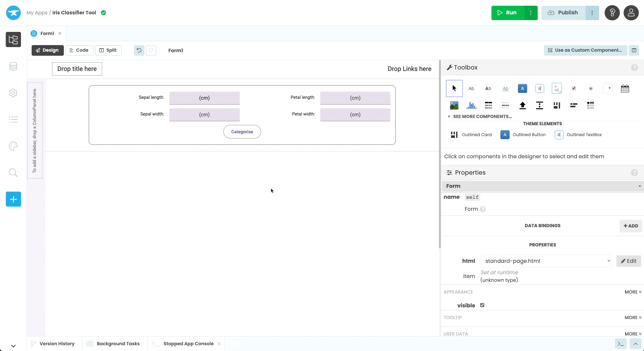The image size is (644, 351).
Task: Select the image component icon in Toolbox
Action: [x=454, y=105]
